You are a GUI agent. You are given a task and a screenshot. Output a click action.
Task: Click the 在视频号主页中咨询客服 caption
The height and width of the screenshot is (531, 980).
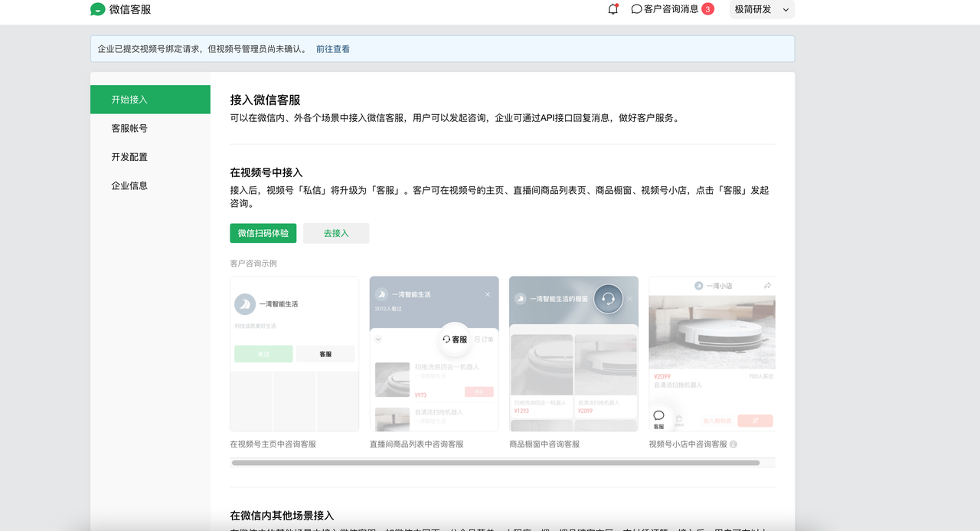coord(273,444)
